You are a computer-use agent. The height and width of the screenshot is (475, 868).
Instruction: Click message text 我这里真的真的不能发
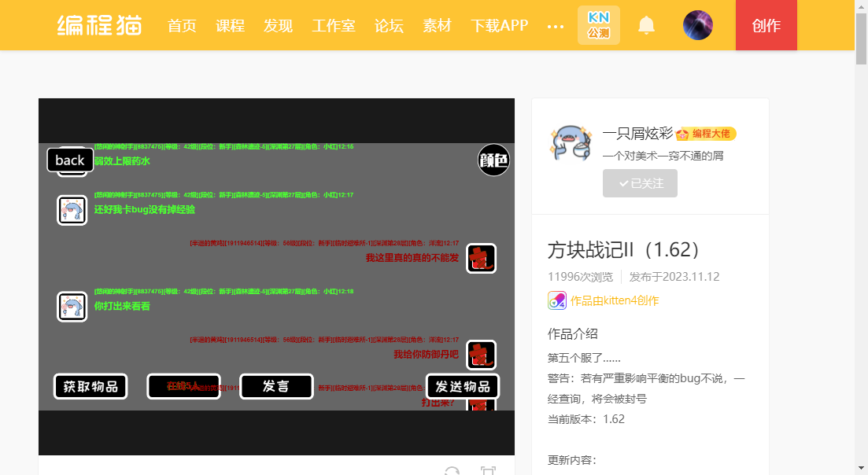pos(412,258)
